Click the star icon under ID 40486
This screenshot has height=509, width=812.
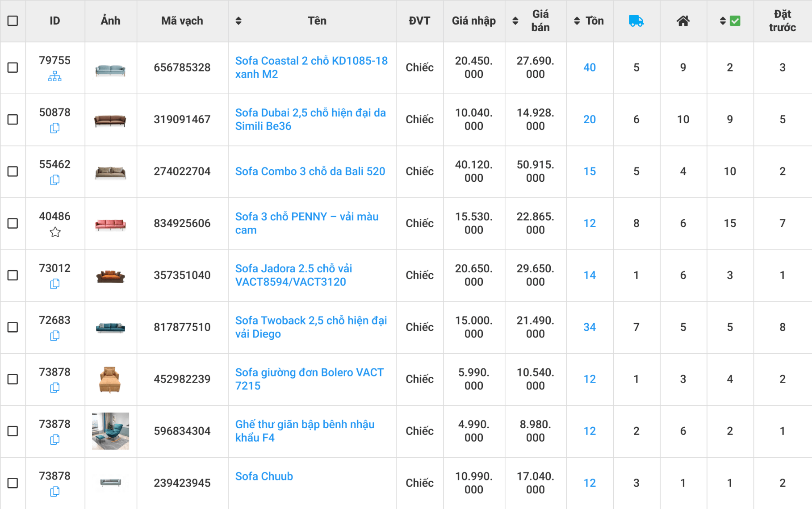[x=54, y=232]
